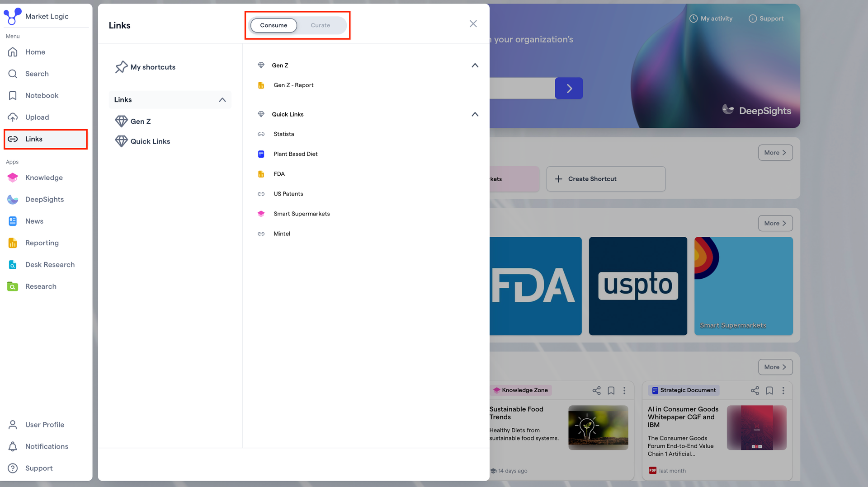Open the uspto thumbnail tile
This screenshot has width=868, height=487.
(x=638, y=286)
